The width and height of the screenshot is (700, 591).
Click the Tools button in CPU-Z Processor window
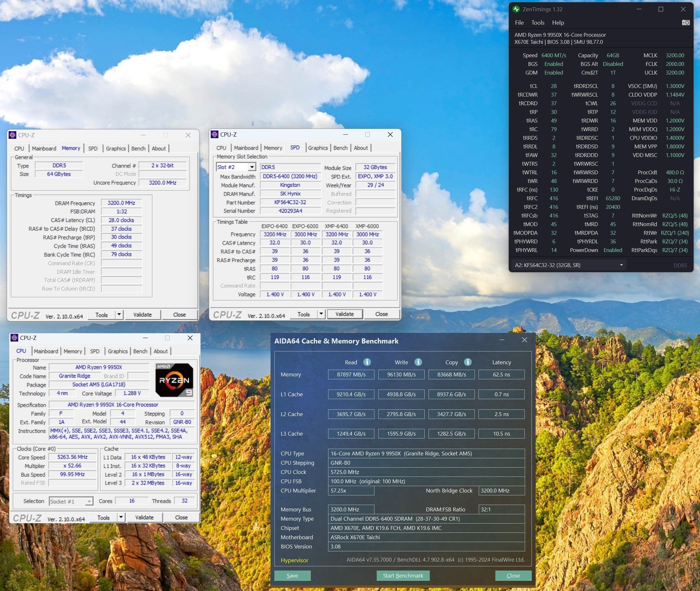[x=104, y=517]
